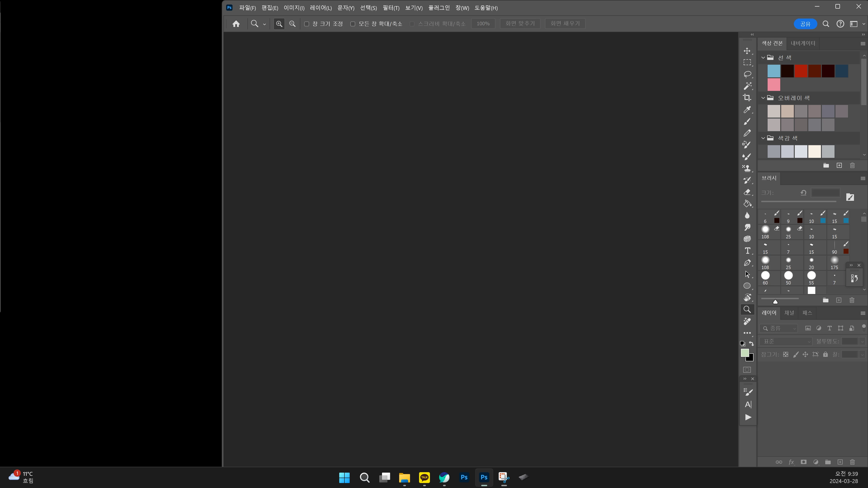Image resolution: width=868 pixels, height=488 pixels.
Task: Collapse the 선 색 swatch folder
Action: coord(763,58)
